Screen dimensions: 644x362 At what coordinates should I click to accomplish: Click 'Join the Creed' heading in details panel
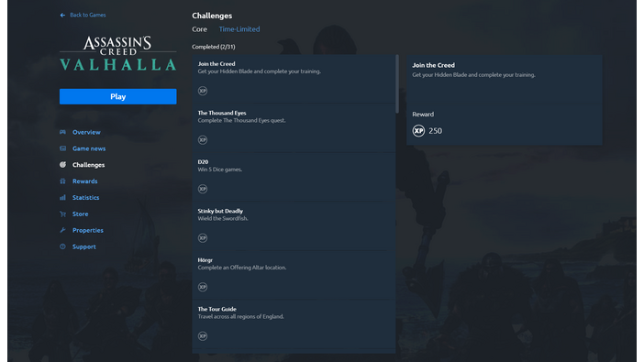[433, 65]
